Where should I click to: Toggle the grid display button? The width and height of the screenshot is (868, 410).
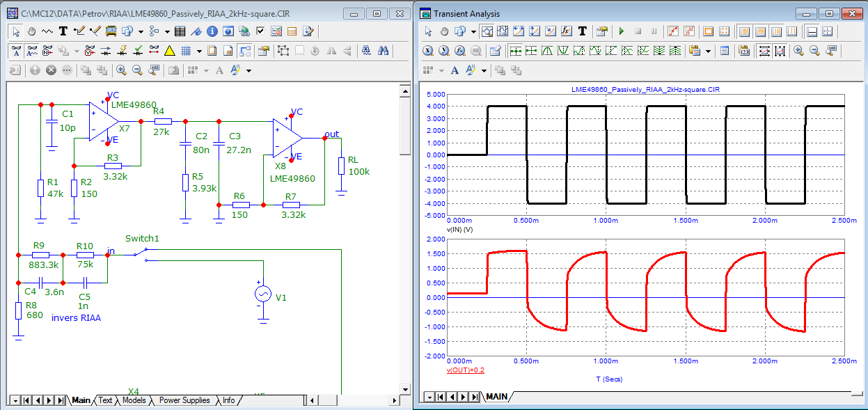coord(186,51)
